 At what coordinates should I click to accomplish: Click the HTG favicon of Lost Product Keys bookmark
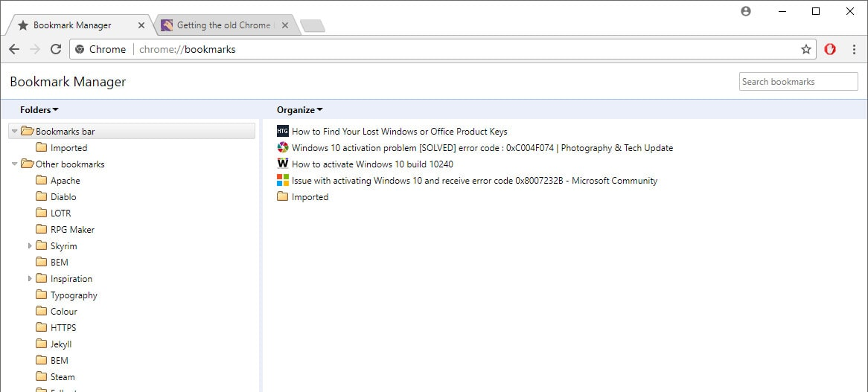point(282,131)
